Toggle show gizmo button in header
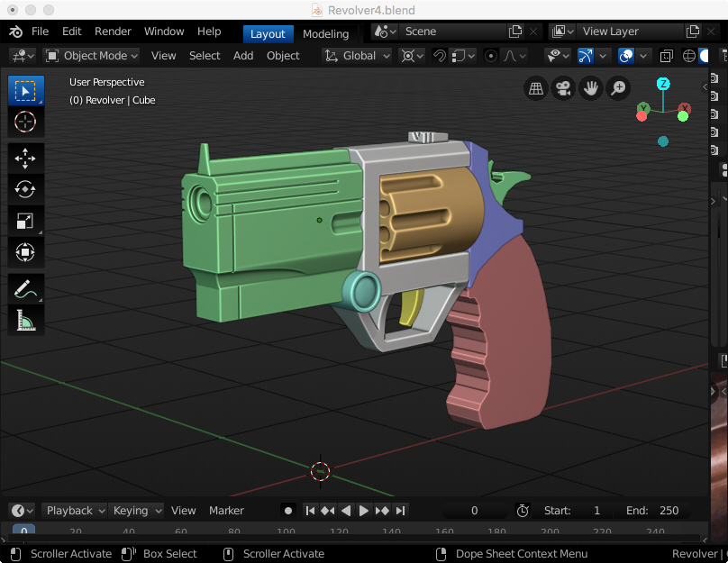 [x=586, y=56]
